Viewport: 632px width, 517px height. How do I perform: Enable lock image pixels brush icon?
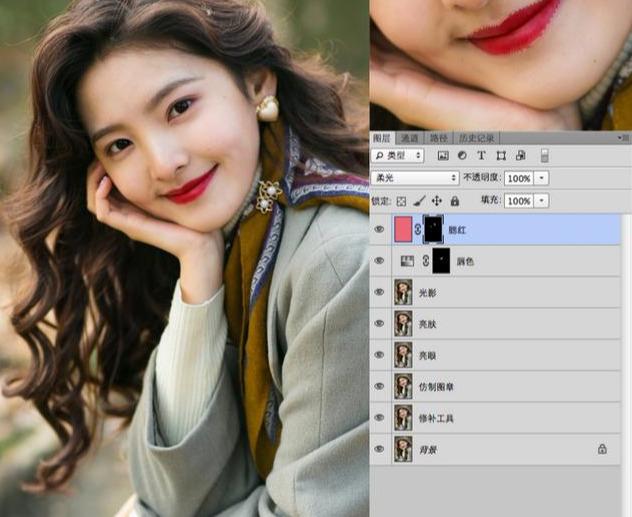pyautogui.click(x=419, y=201)
